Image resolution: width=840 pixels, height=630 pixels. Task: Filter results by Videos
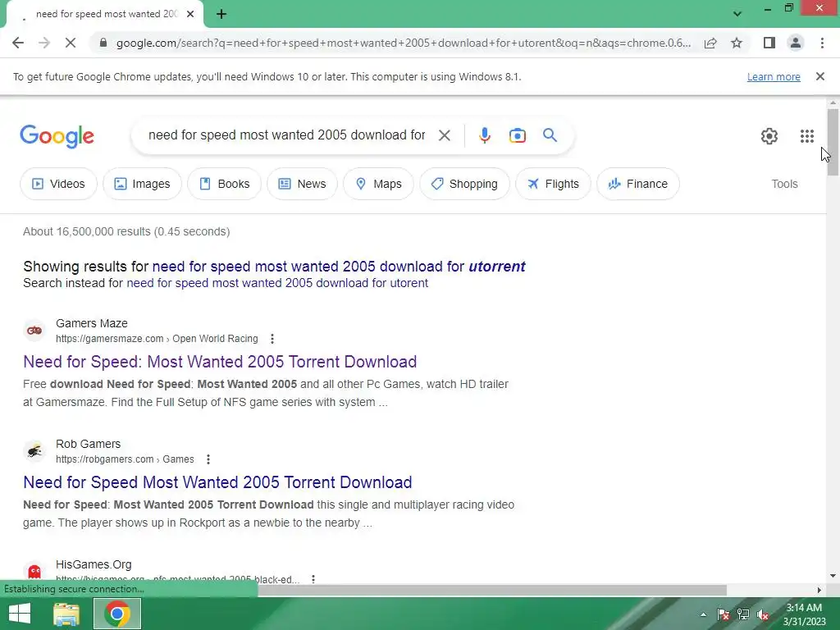(58, 184)
